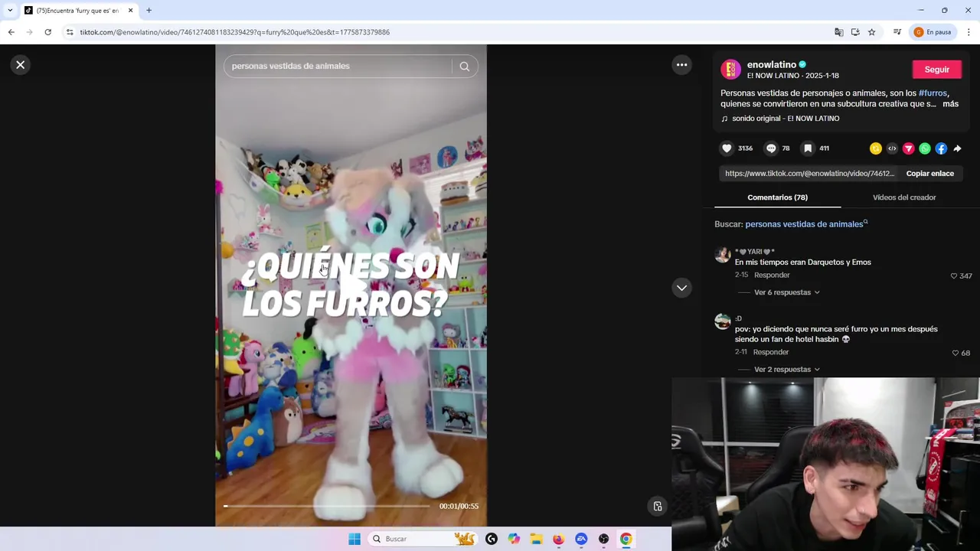Open the #furros hashtag link

(x=933, y=93)
